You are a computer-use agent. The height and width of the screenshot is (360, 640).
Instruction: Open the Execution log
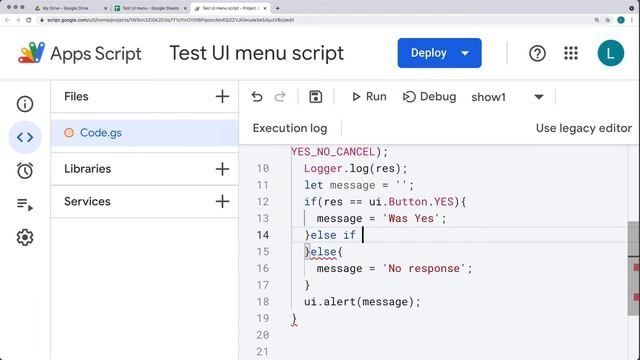[290, 128]
